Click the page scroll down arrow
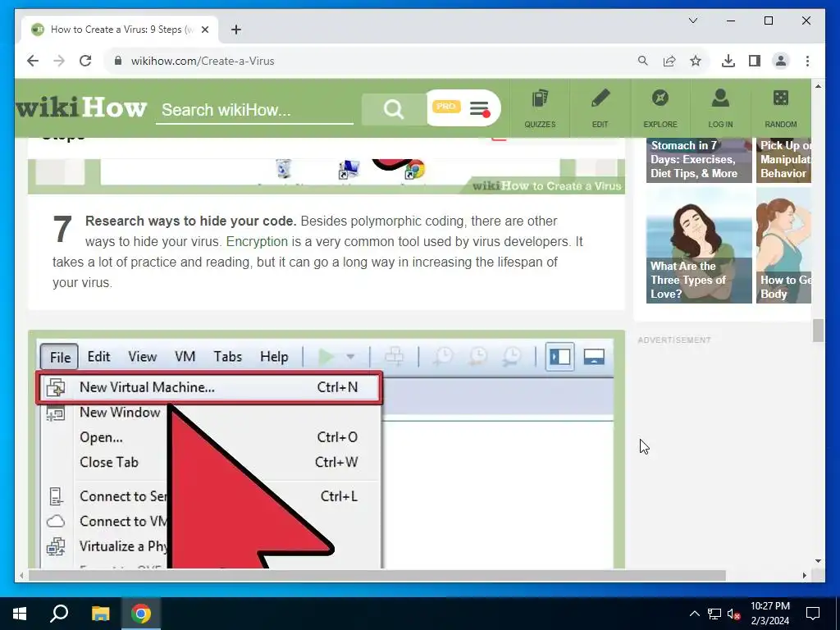The image size is (840, 630). 818,561
